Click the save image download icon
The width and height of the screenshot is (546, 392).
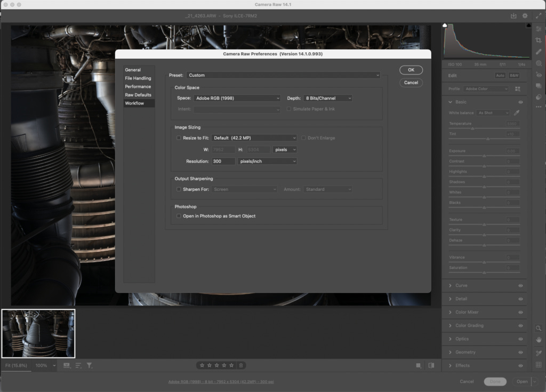click(513, 16)
